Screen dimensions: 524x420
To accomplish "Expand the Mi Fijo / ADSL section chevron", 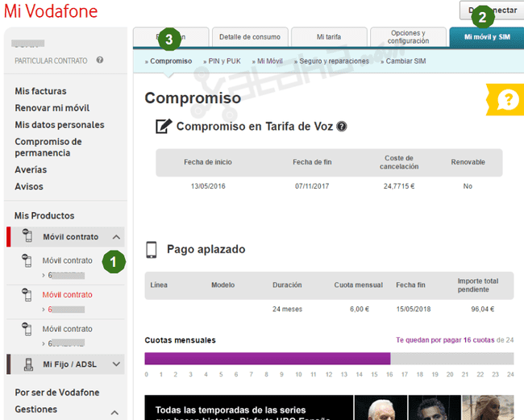I will [116, 364].
